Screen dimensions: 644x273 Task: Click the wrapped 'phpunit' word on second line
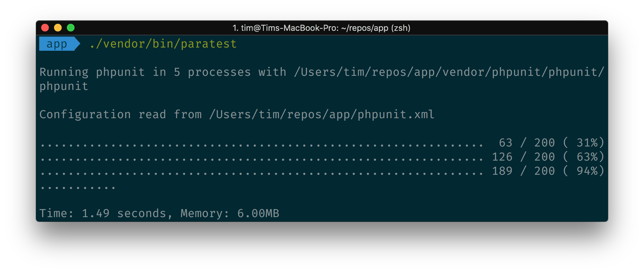(x=64, y=86)
